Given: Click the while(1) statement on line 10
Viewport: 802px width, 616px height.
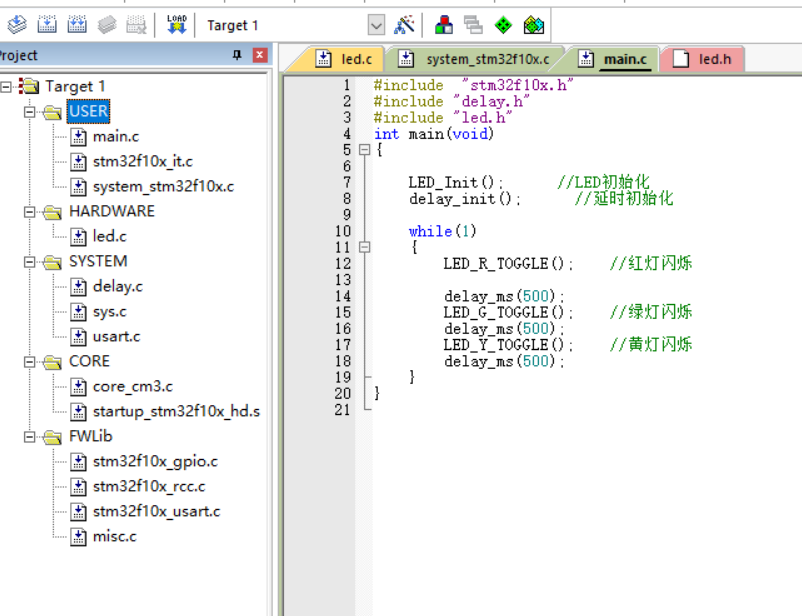Looking at the screenshot, I should 442,231.
